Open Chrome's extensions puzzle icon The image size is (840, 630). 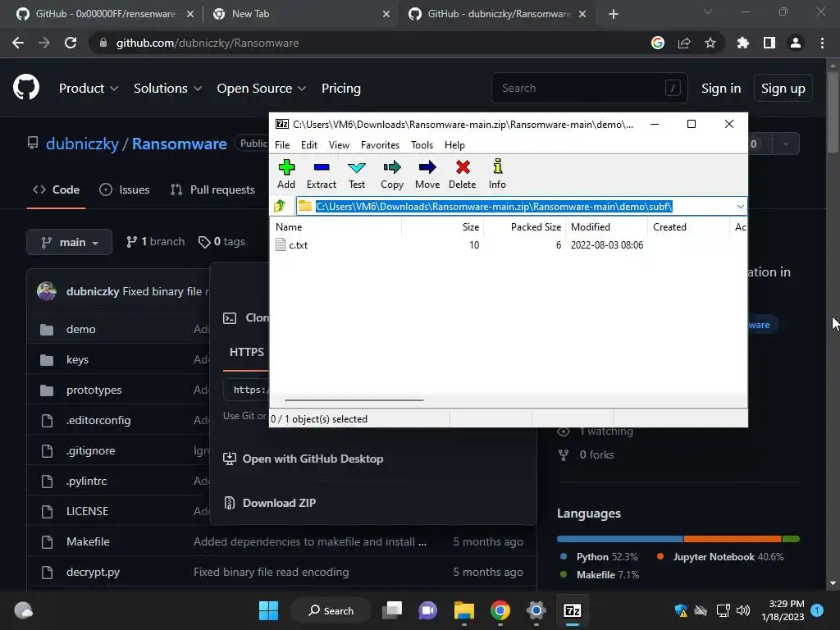coord(742,43)
